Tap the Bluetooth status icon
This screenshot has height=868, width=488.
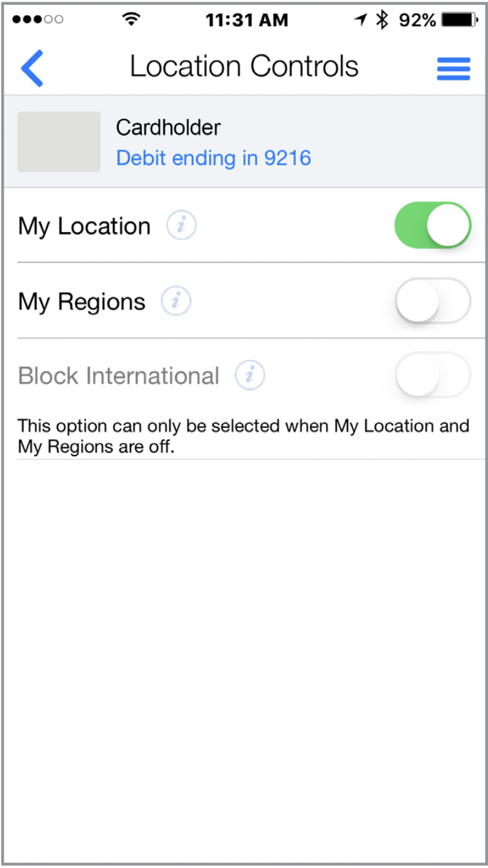382,20
